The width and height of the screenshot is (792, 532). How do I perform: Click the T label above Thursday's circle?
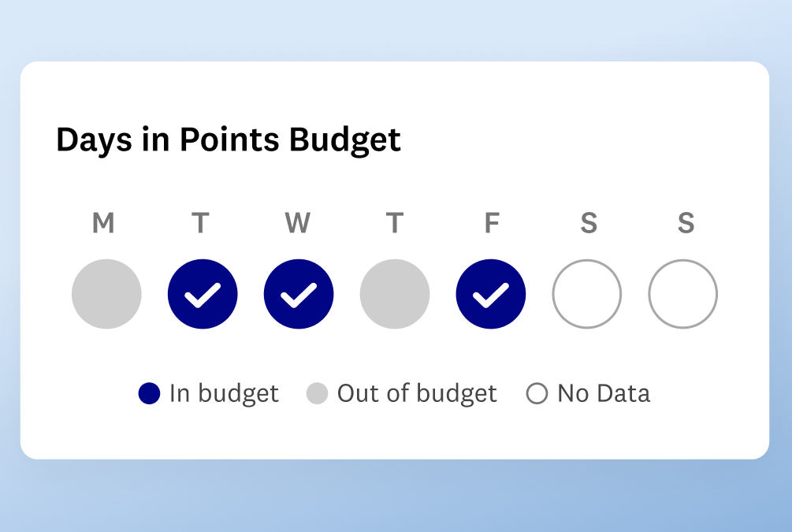tap(394, 224)
